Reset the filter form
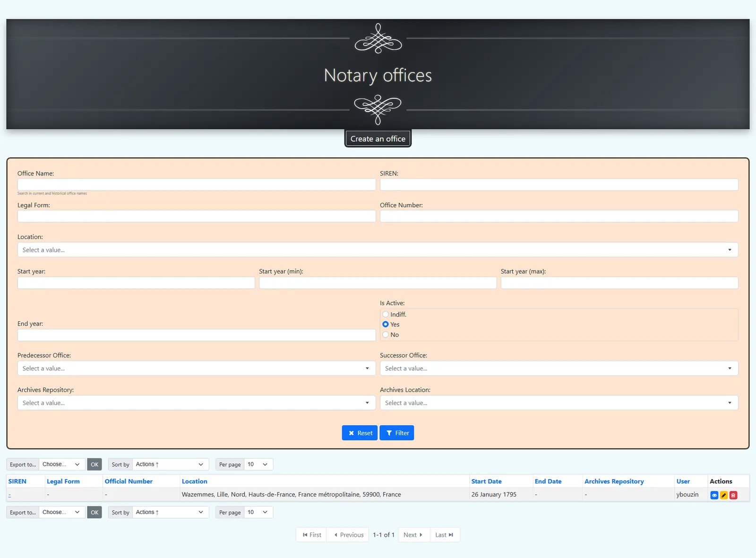Image resolution: width=756 pixels, height=558 pixels. [x=360, y=433]
